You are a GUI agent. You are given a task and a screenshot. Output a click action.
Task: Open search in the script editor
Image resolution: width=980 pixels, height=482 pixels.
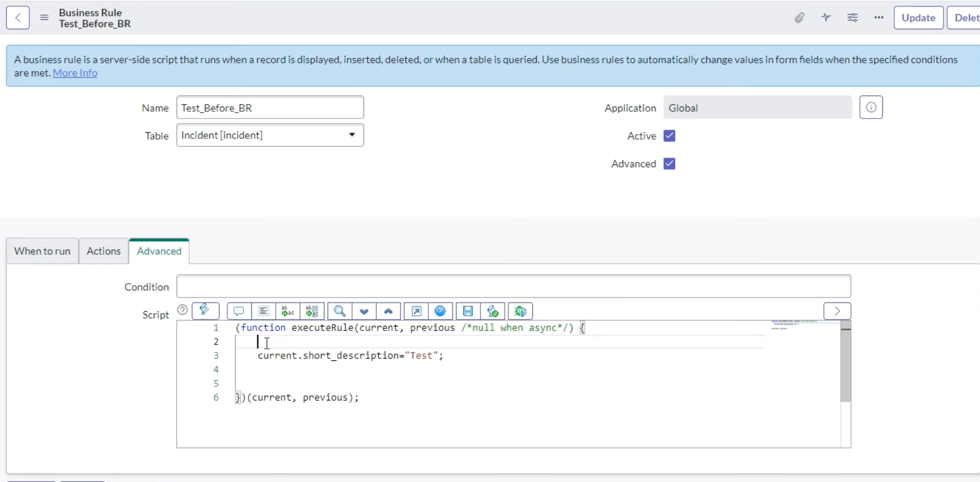(x=340, y=311)
